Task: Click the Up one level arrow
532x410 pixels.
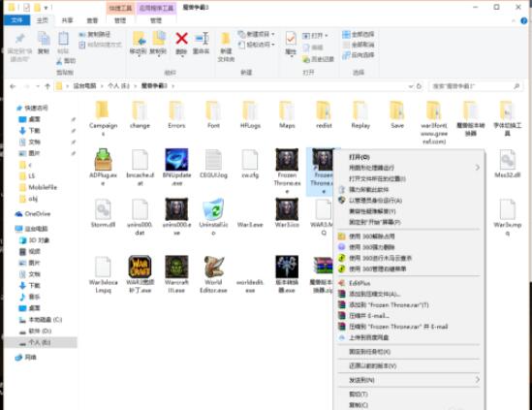Action: coord(47,86)
